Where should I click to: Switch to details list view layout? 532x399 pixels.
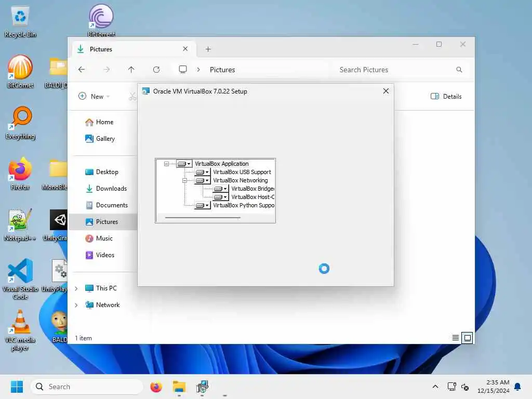455,338
